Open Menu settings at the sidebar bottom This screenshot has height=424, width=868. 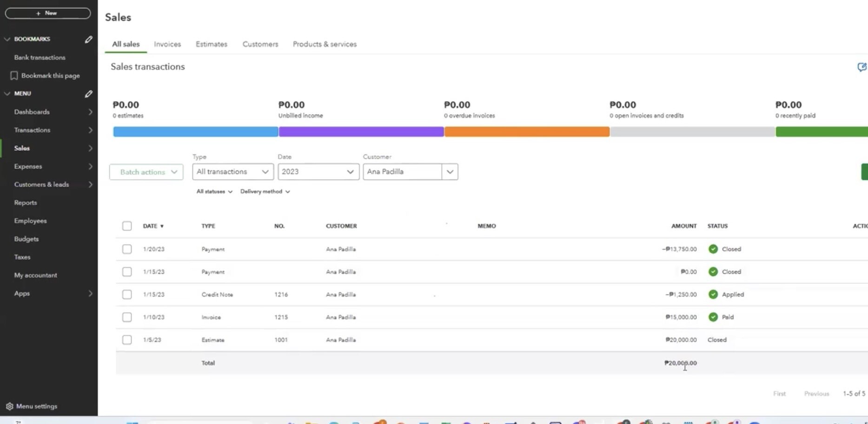pos(37,406)
